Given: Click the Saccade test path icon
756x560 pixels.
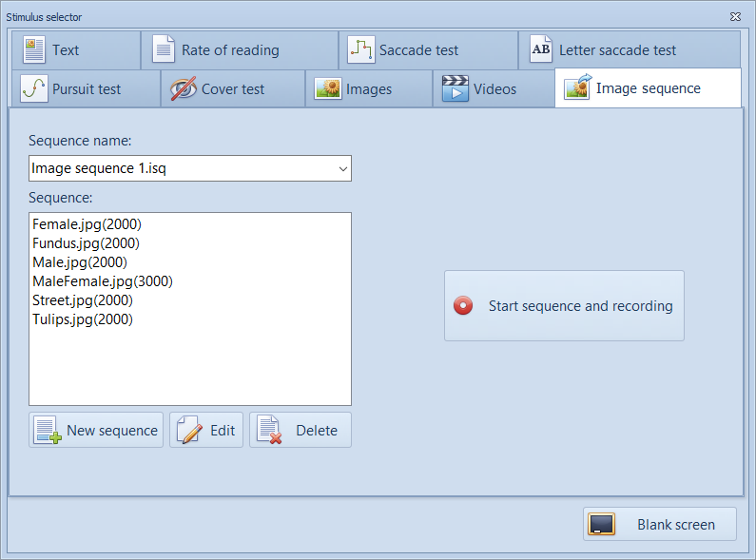Looking at the screenshot, I should [x=360, y=49].
